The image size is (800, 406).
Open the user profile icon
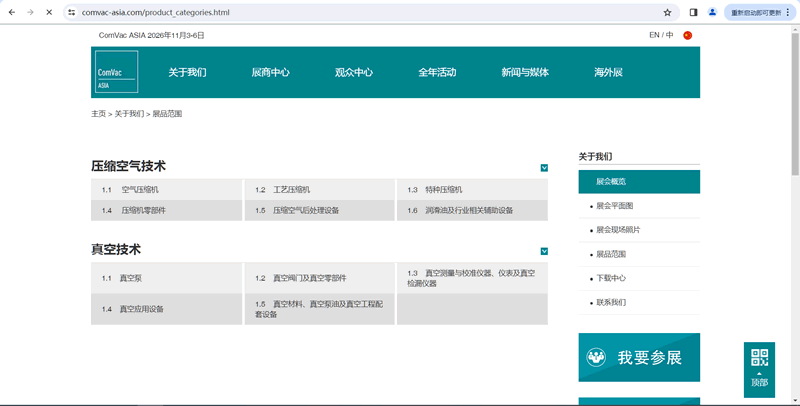click(x=712, y=12)
